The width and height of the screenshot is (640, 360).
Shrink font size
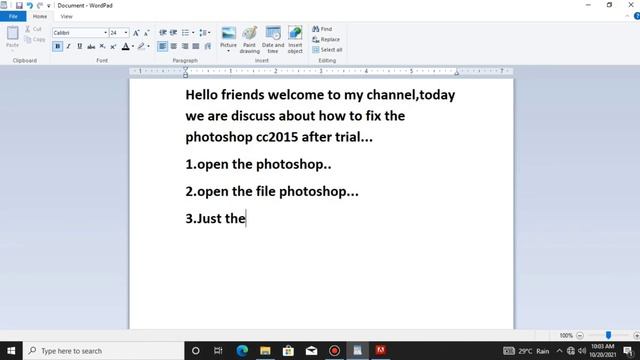[147, 33]
